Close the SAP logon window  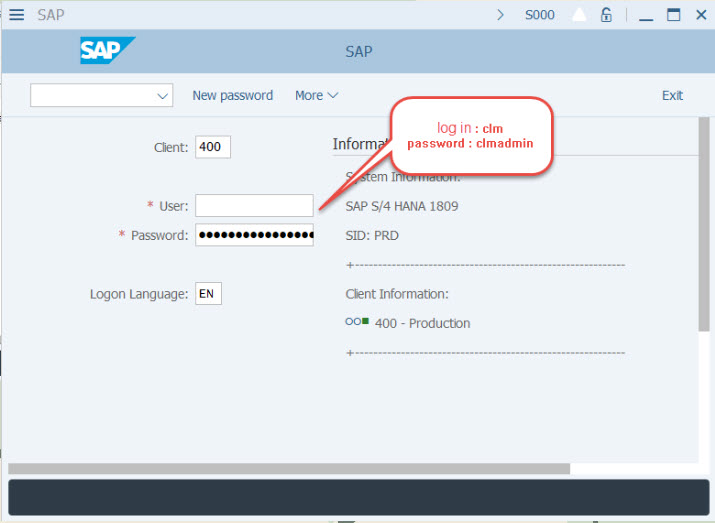click(701, 15)
